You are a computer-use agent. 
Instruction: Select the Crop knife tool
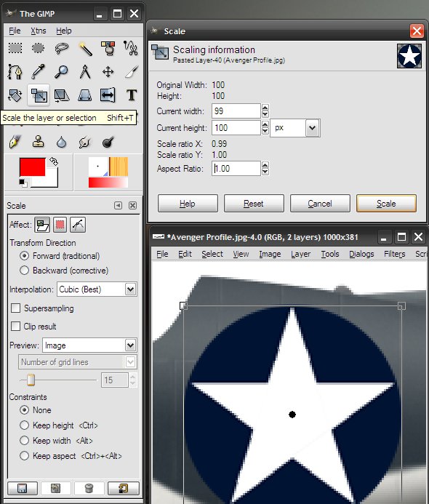point(131,72)
